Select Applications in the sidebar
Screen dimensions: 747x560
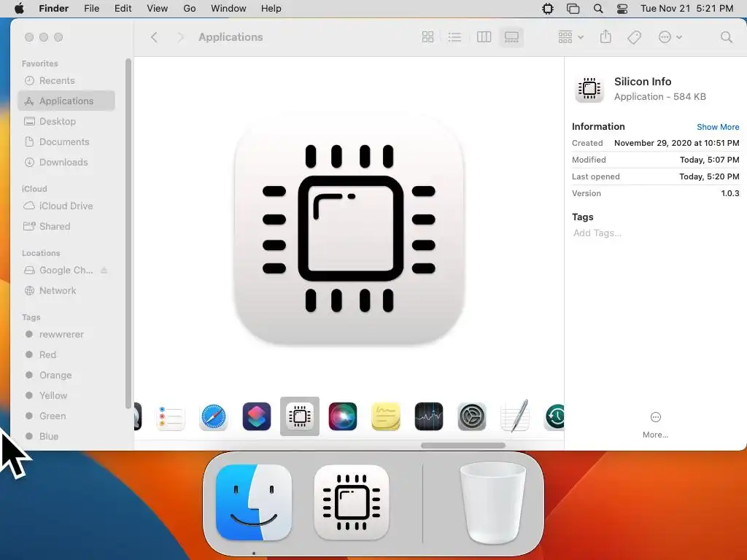(66, 101)
